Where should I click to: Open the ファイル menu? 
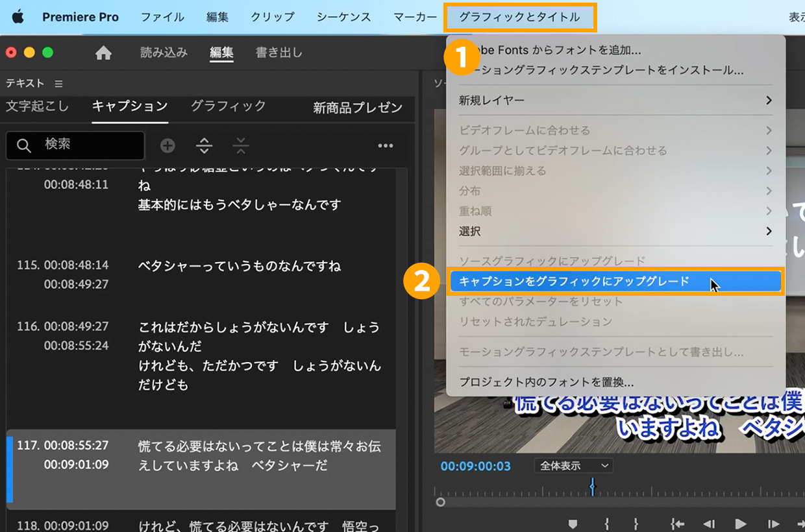pos(162,18)
